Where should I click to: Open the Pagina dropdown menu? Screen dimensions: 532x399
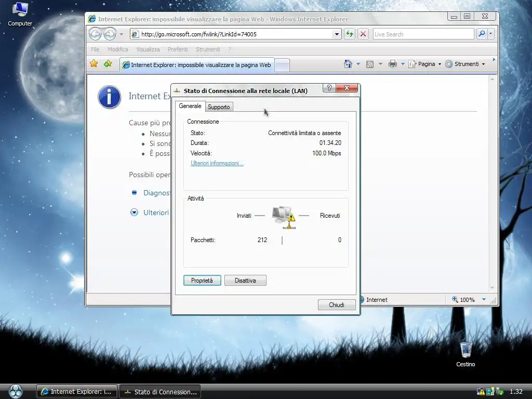click(x=425, y=64)
